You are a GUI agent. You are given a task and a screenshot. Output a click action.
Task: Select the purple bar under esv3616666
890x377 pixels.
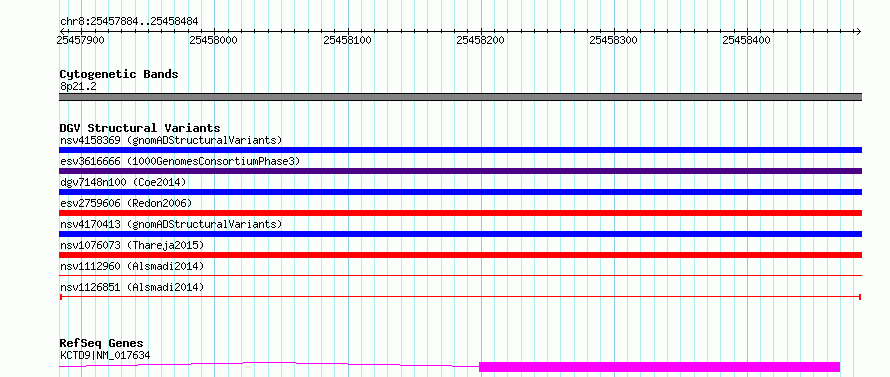click(460, 171)
